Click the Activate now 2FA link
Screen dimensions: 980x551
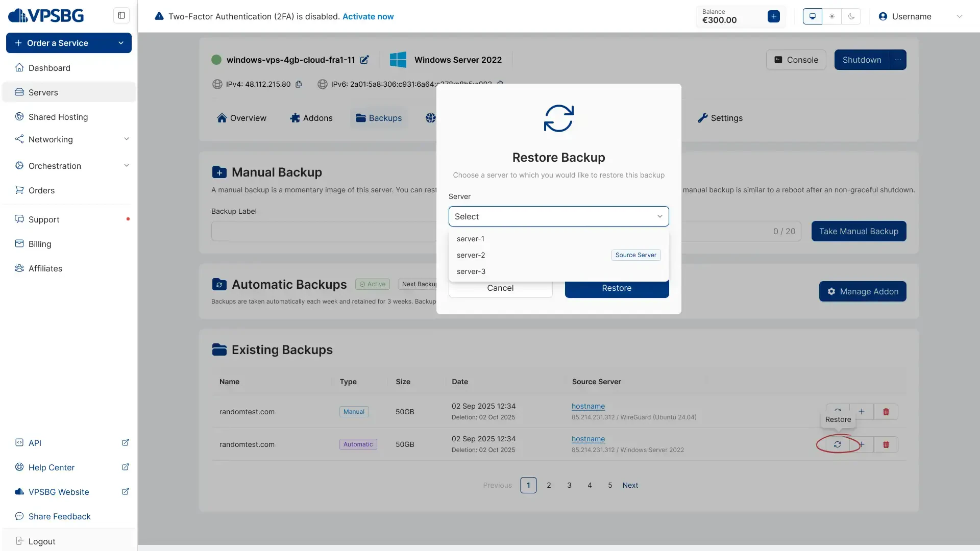(x=369, y=16)
